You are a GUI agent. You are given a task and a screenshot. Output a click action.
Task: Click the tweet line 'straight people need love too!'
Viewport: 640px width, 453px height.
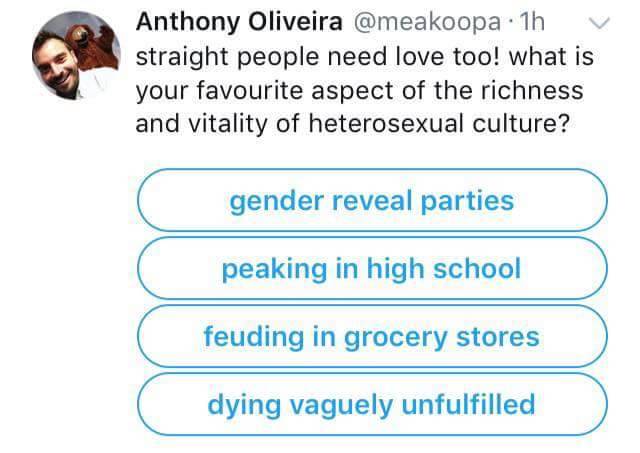coord(318,56)
